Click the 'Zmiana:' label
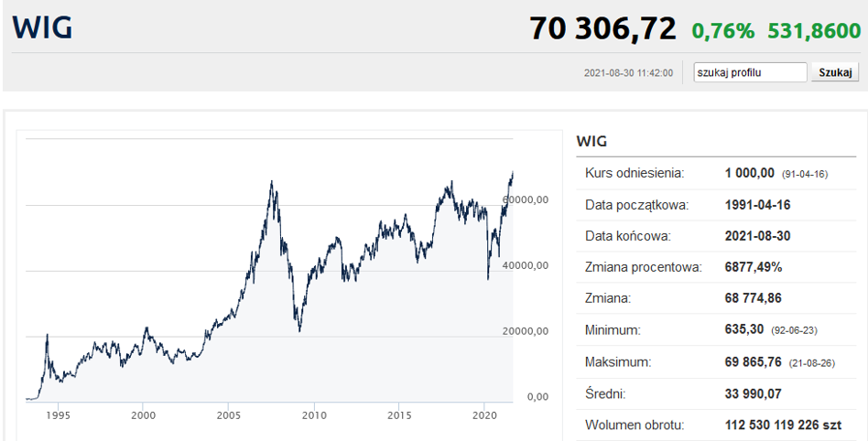 [608, 299]
